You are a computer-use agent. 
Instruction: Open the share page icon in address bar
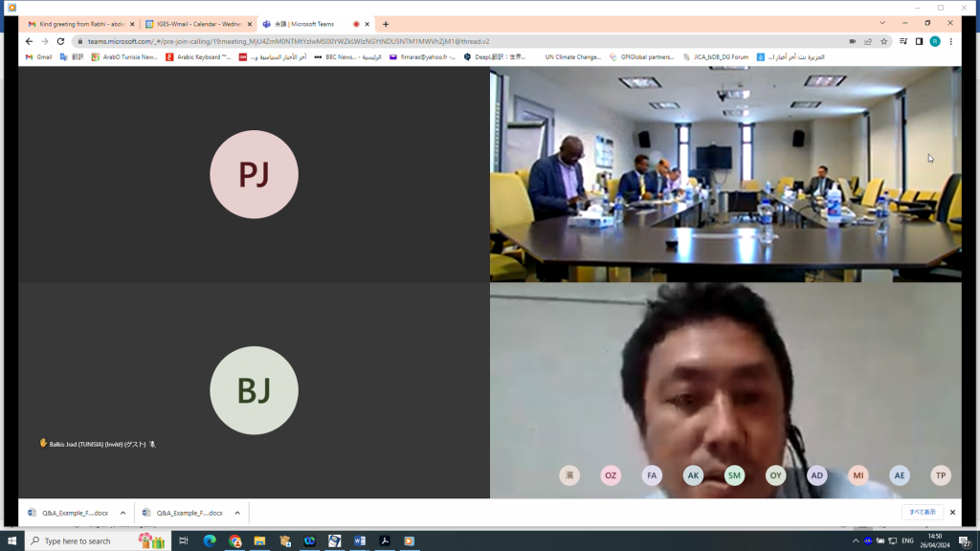(x=868, y=41)
